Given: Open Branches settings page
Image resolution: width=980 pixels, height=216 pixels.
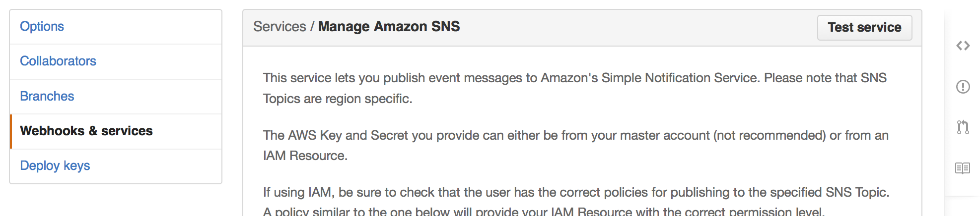Looking at the screenshot, I should (x=47, y=96).
